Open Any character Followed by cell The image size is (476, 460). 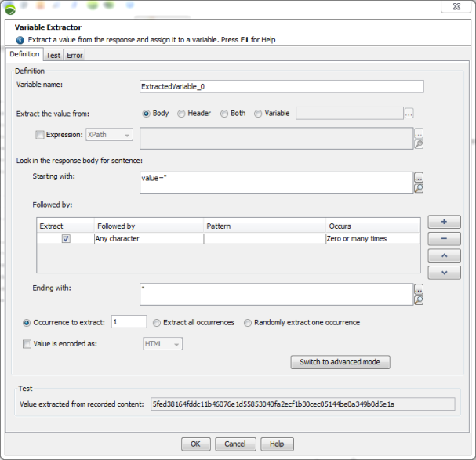[x=149, y=239]
